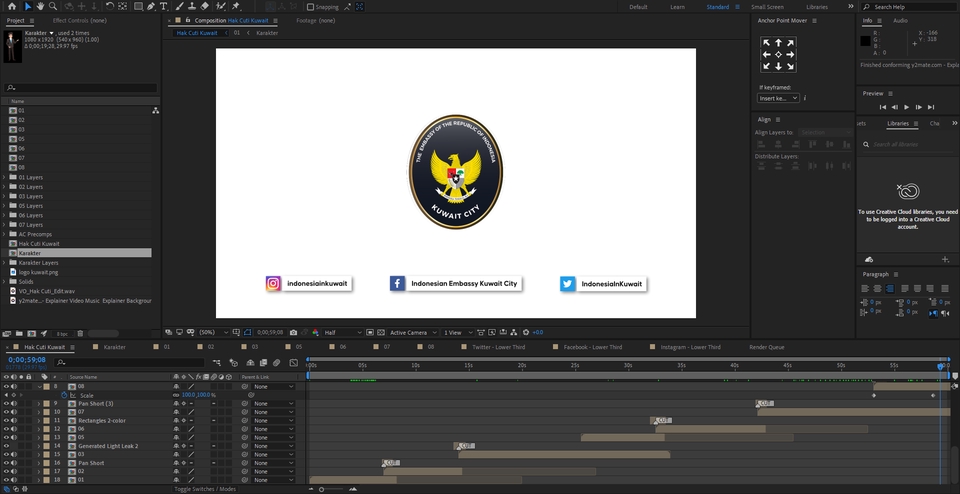960x494 pixels.
Task: Click the current time 0;00;59;08 in timeline
Action: coord(27,360)
